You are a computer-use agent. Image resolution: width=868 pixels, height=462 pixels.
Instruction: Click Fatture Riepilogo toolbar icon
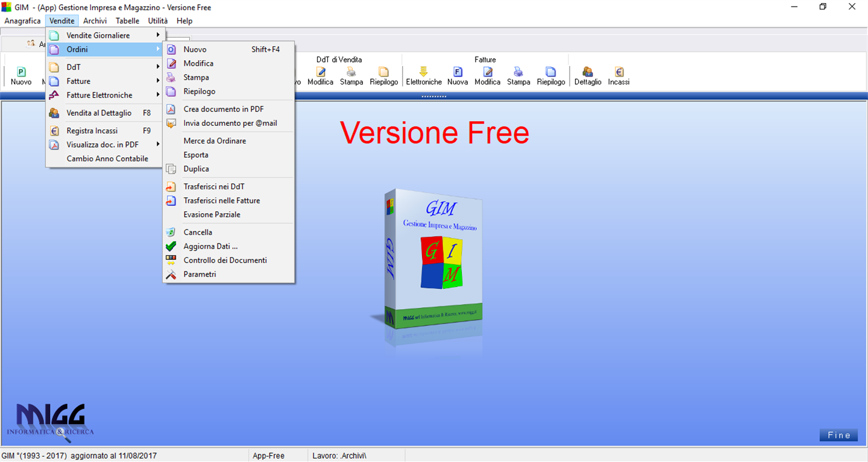click(551, 76)
